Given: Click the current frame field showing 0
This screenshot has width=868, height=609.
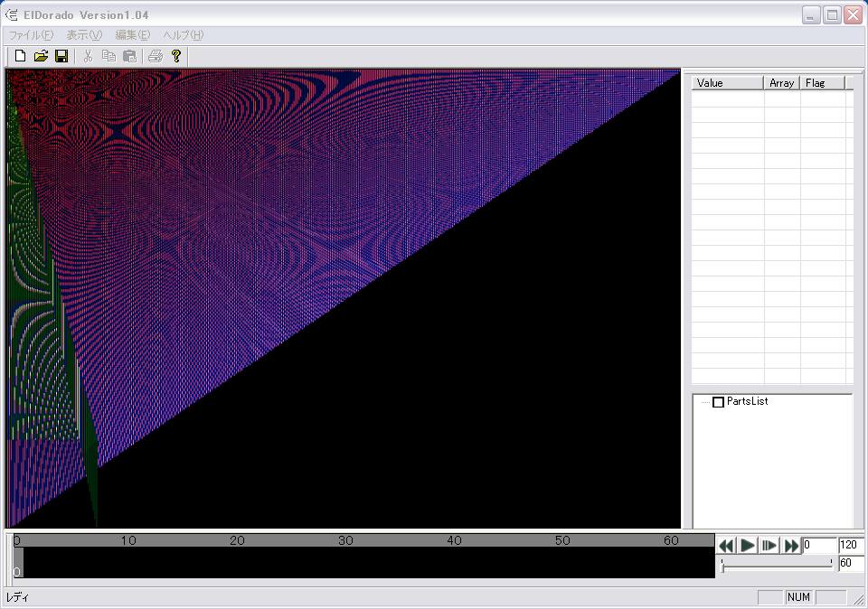Looking at the screenshot, I should coord(819,546).
